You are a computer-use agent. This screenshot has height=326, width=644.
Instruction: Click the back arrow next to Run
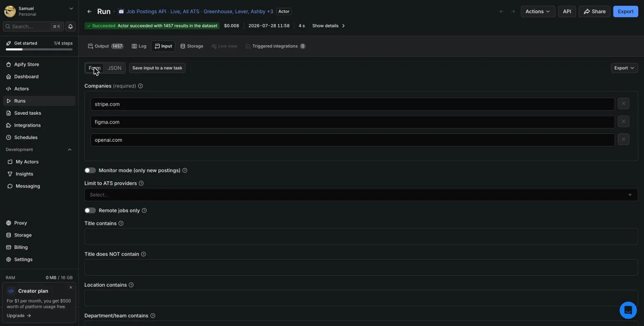[89, 12]
